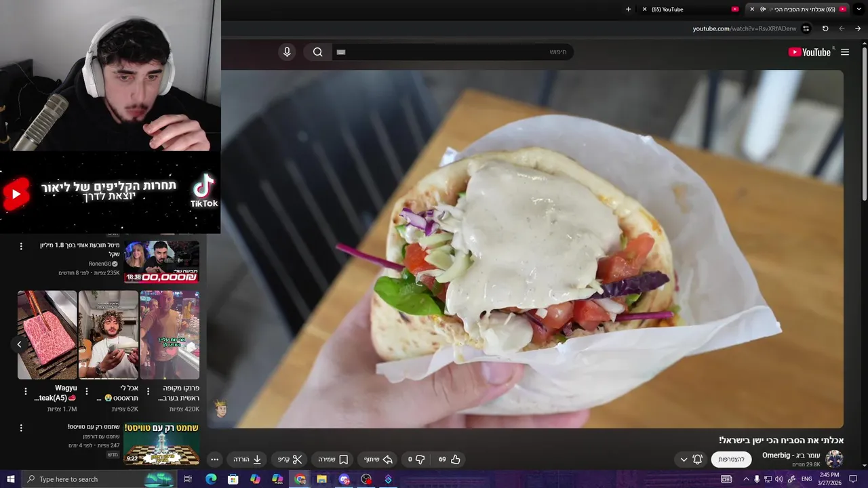
Task: Expand the notification bell dropdown for Omerbig
Action: coord(690,460)
